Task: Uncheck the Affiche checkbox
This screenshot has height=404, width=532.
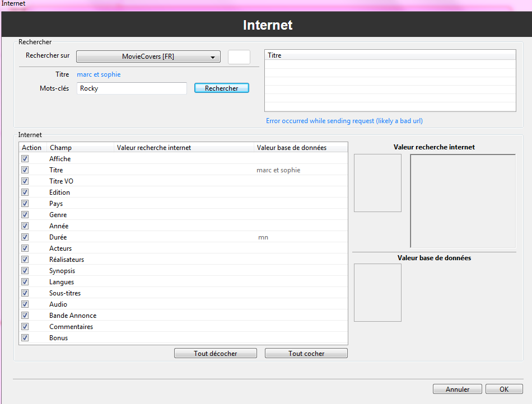Action: 25,159
